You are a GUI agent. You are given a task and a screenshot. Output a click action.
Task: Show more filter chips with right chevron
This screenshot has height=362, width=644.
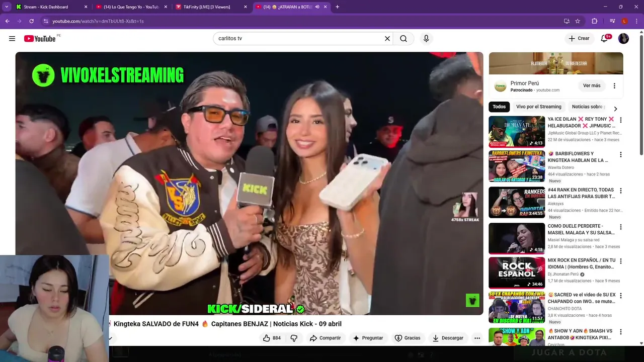pyautogui.click(x=615, y=109)
